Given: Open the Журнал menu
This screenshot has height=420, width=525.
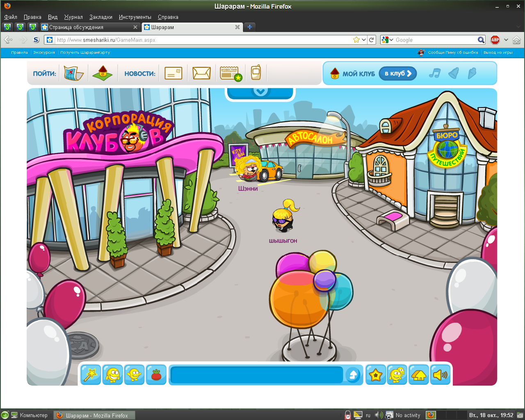Looking at the screenshot, I should click(73, 17).
